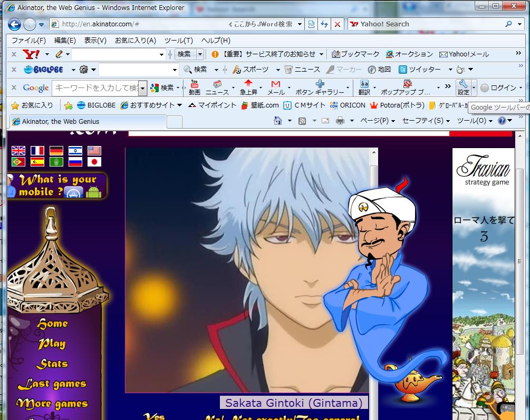The image size is (530, 420).
Task: Select the Spanish flag language
Action: (37, 162)
